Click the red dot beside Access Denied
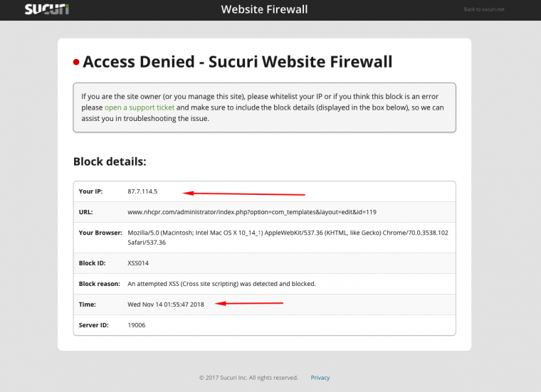This screenshot has width=541, height=392. (x=76, y=63)
